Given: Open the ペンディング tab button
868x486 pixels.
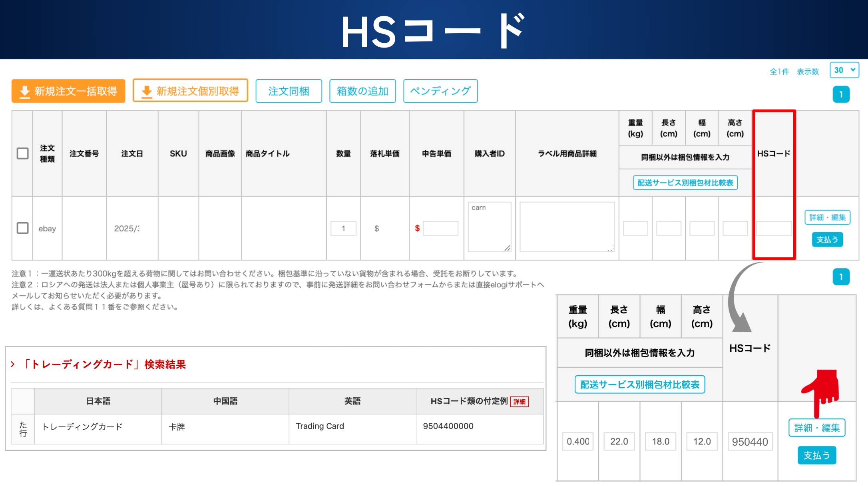Looking at the screenshot, I should tap(440, 91).
